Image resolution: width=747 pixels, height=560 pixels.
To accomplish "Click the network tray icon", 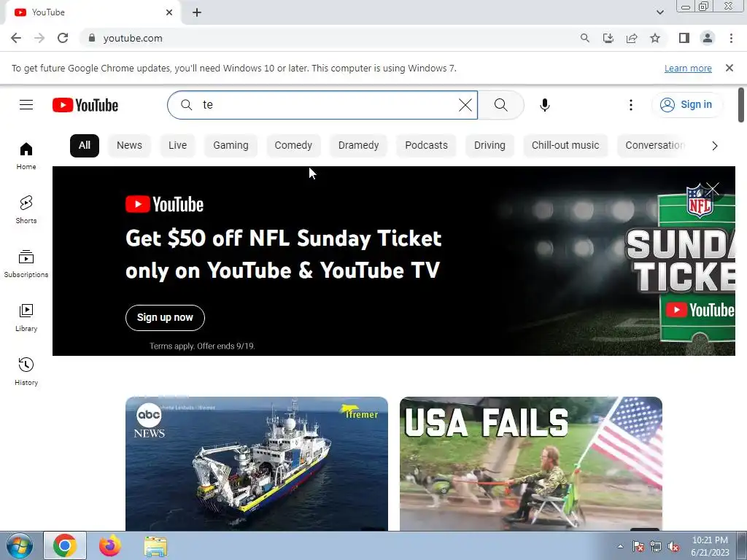I will [656, 547].
